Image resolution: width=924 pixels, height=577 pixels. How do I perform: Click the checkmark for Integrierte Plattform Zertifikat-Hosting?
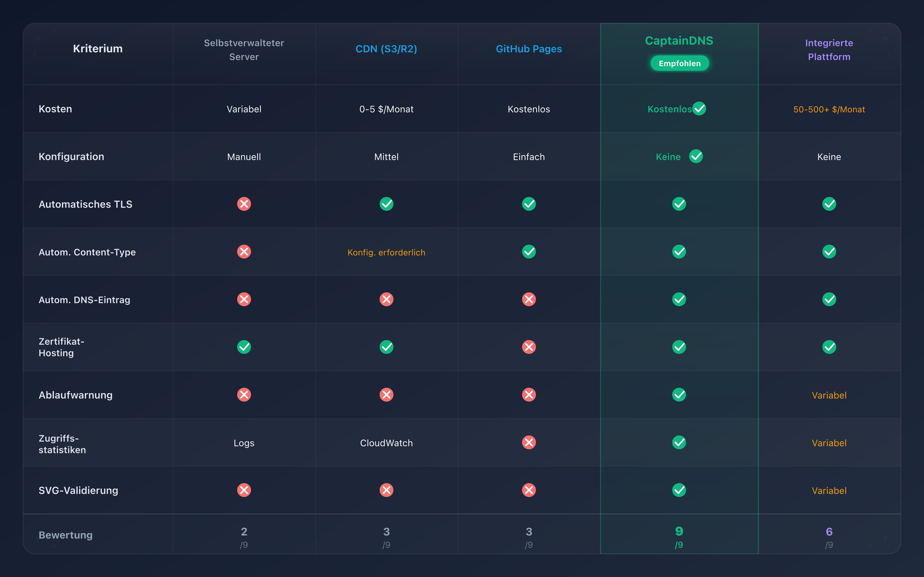(x=829, y=347)
